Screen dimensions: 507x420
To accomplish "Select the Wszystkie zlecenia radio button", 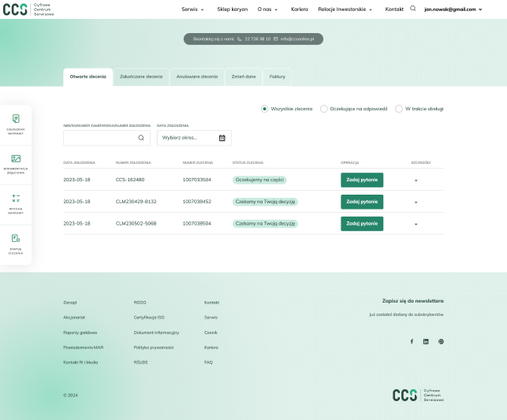I will (x=265, y=109).
